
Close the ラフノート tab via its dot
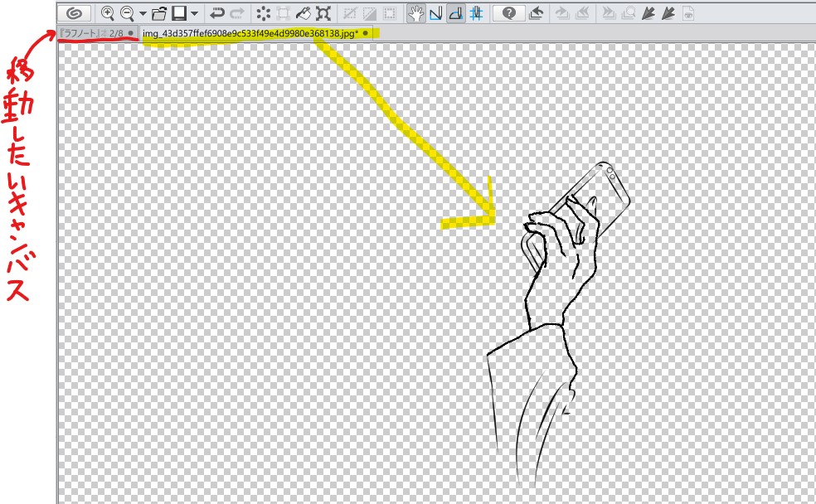pos(131,33)
